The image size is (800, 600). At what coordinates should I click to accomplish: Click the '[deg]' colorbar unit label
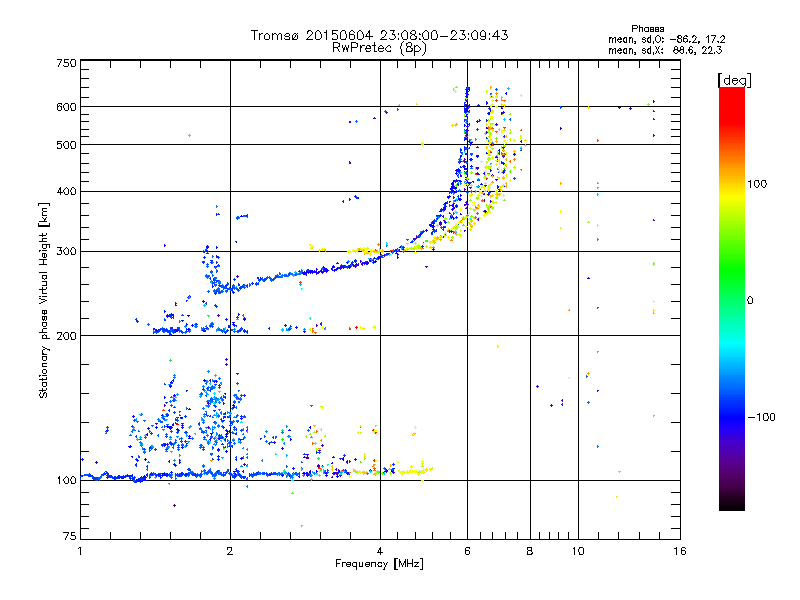(734, 80)
